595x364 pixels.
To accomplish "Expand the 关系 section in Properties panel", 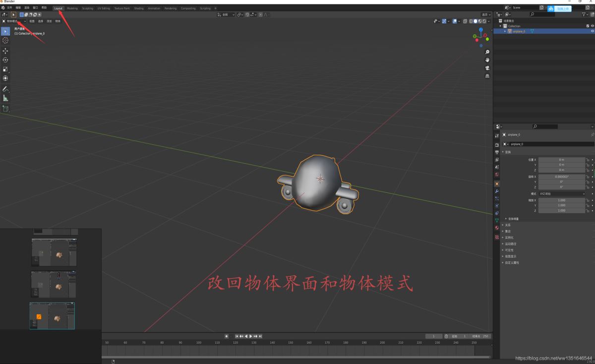I will [508, 225].
